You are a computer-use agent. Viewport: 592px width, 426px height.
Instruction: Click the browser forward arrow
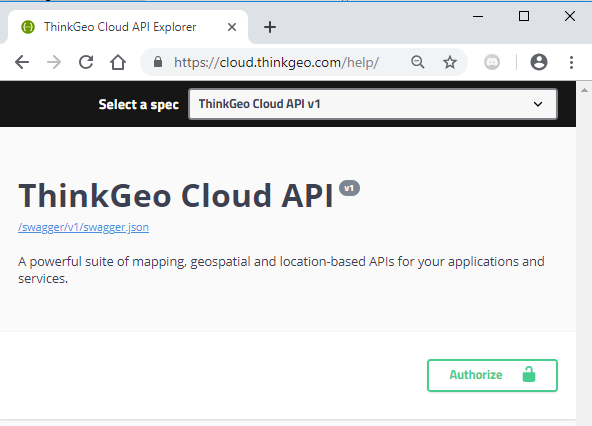tap(54, 62)
